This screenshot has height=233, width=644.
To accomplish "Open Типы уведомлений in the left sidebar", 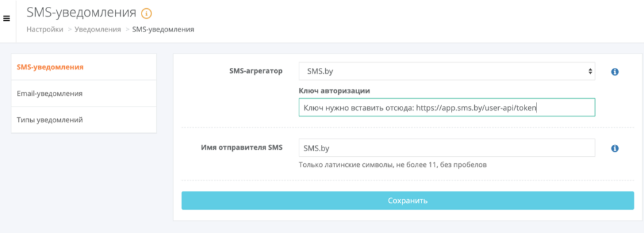I will [84, 120].
